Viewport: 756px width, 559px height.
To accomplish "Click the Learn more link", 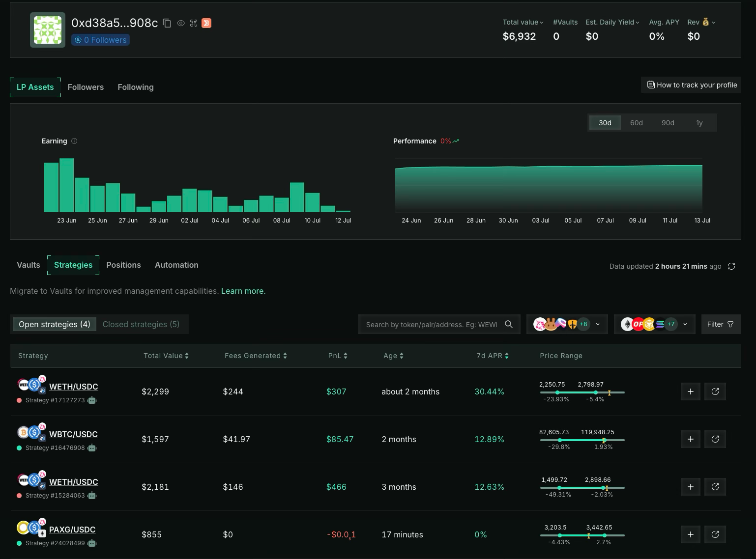I will click(243, 291).
